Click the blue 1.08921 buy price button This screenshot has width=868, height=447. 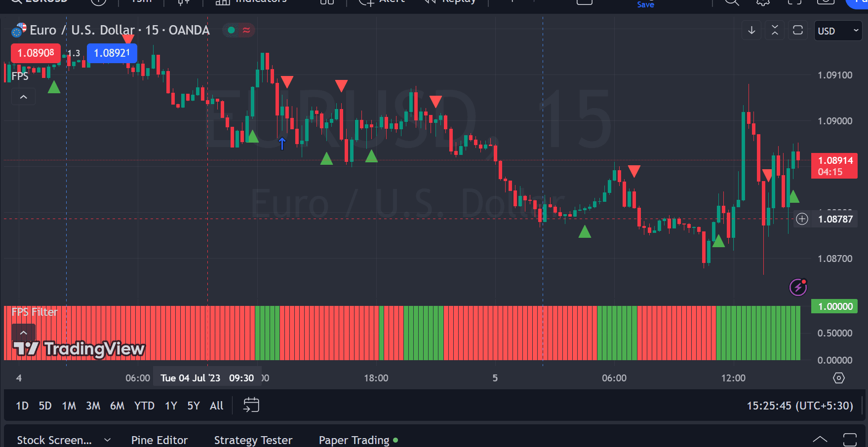(x=112, y=53)
